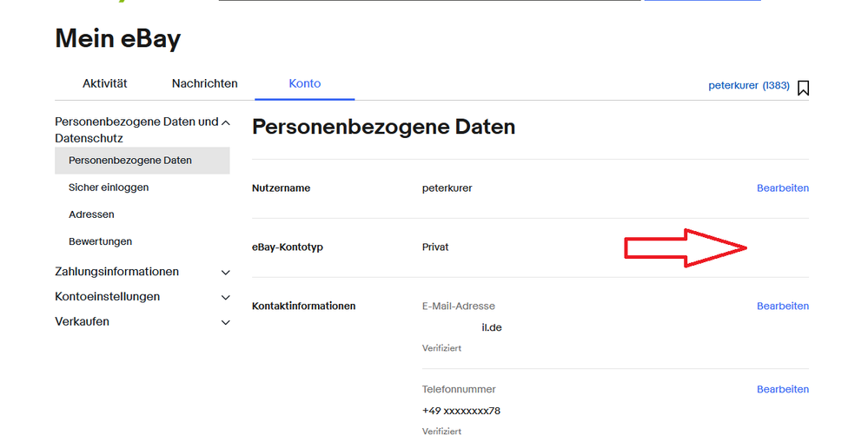Screen dimensions: 868x435
Task: Click the phone number +49 xxxxxxxx78
Action: (461, 411)
